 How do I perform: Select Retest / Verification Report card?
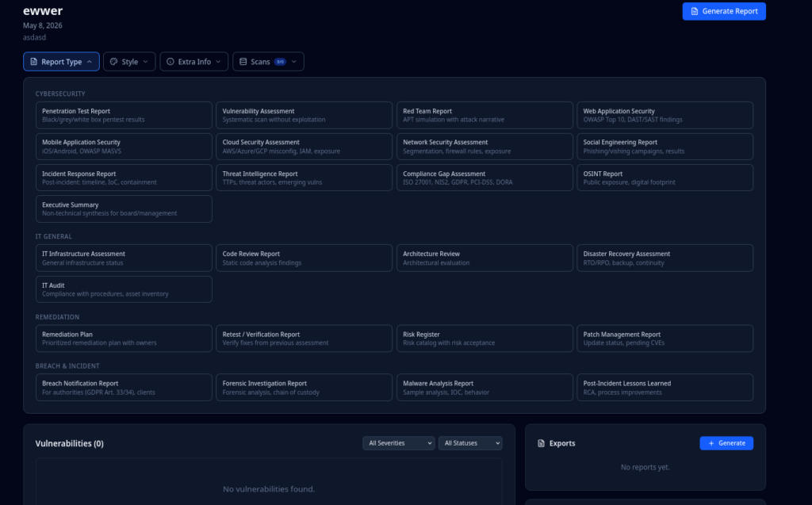click(x=304, y=339)
